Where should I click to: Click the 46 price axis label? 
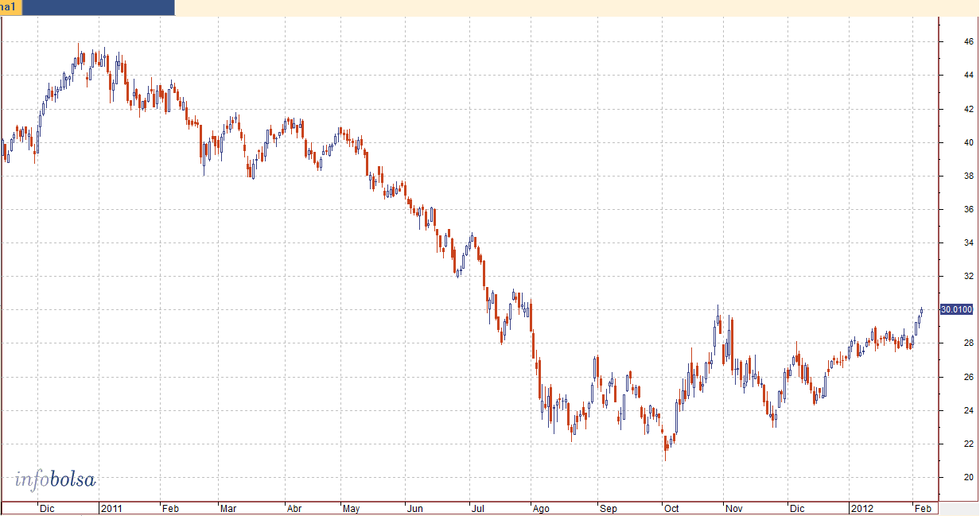970,41
